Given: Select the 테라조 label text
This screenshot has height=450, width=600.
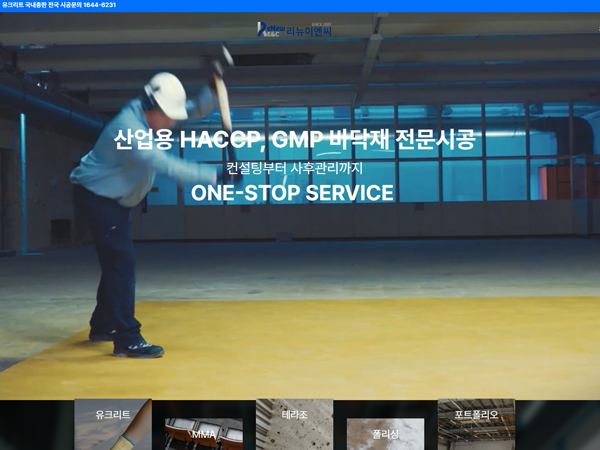Looking at the screenshot, I should [294, 414].
